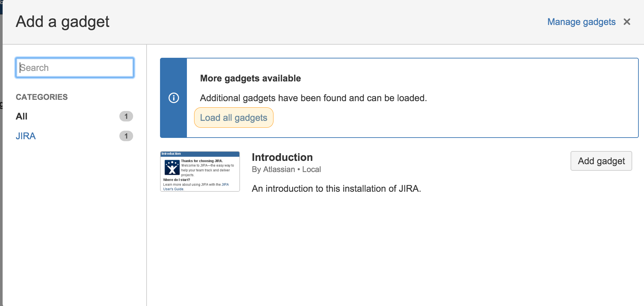This screenshot has width=644, height=306.
Task: Click the count badge beside JIRA
Action: tap(126, 136)
